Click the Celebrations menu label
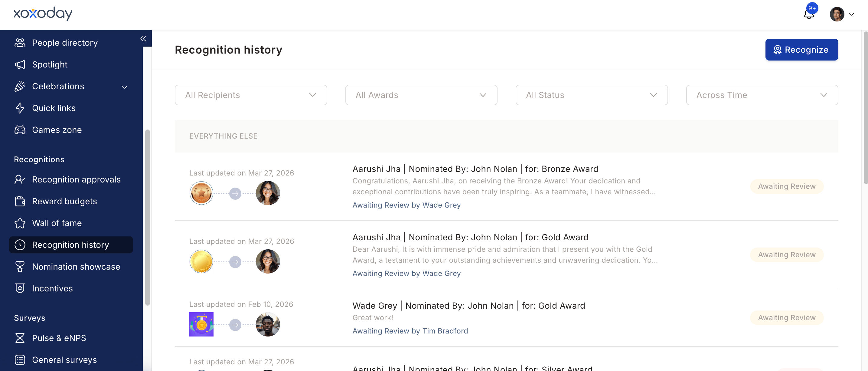868x371 pixels. click(58, 86)
